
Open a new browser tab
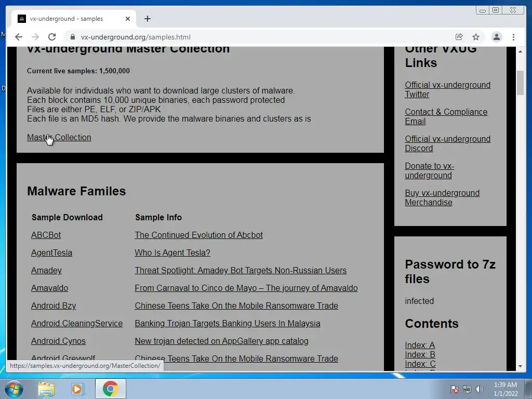[x=147, y=19]
